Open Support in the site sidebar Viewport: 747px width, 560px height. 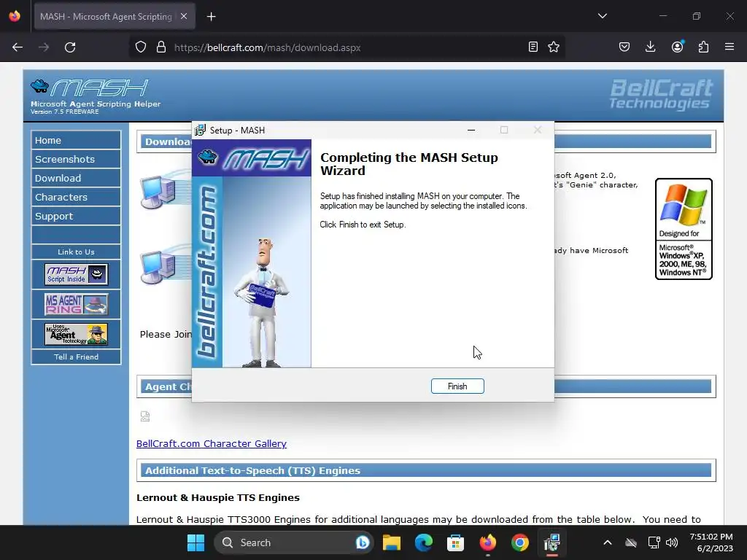coord(76,216)
